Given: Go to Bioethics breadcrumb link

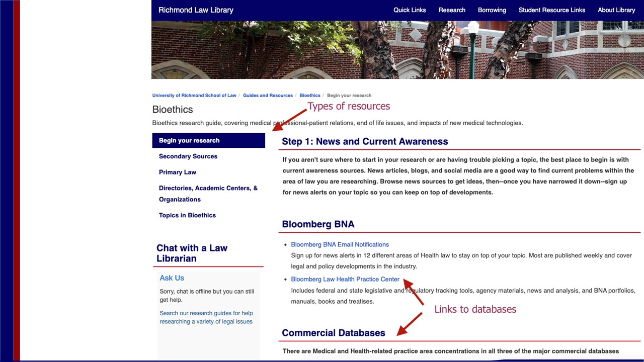Looking at the screenshot, I should point(310,96).
